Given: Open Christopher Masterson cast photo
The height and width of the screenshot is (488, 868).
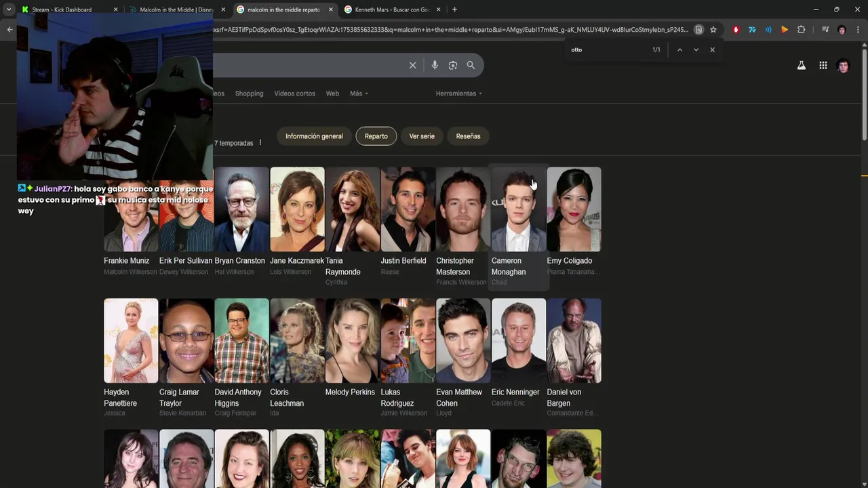Looking at the screenshot, I should 463,209.
